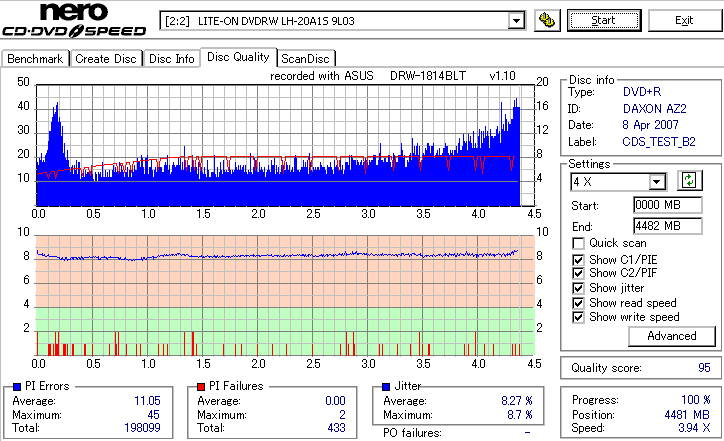The image size is (724, 441).
Task: Click the Speed value 3.94 X
Action: 694,428
